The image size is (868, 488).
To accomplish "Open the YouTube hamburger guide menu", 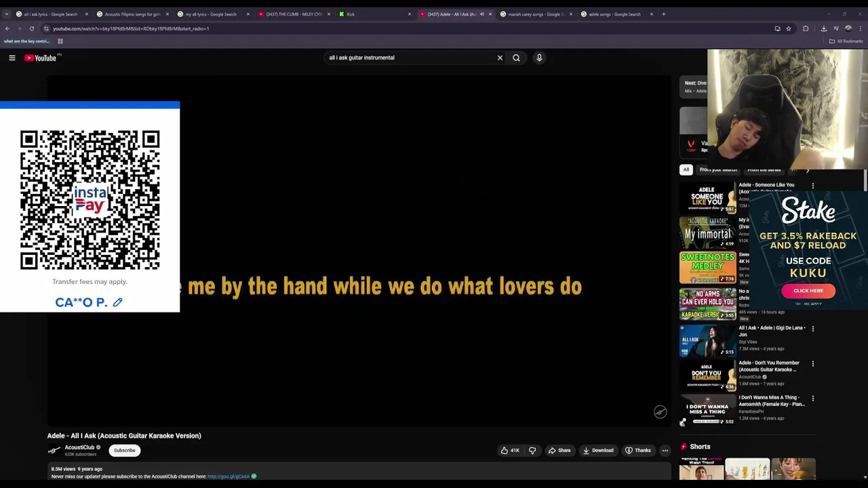I will pos(12,58).
